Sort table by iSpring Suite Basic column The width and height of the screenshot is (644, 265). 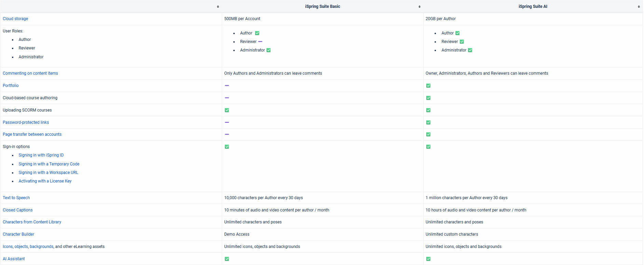[x=419, y=7]
